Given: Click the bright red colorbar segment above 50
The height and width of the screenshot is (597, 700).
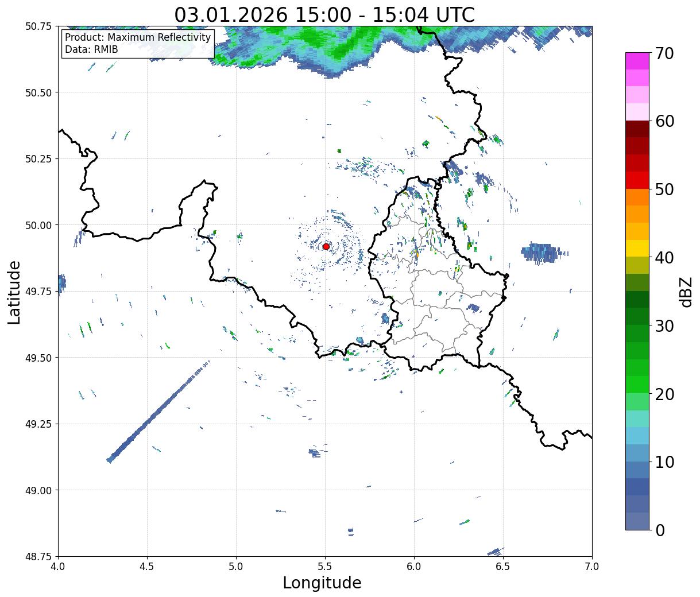Looking at the screenshot, I should (x=637, y=180).
